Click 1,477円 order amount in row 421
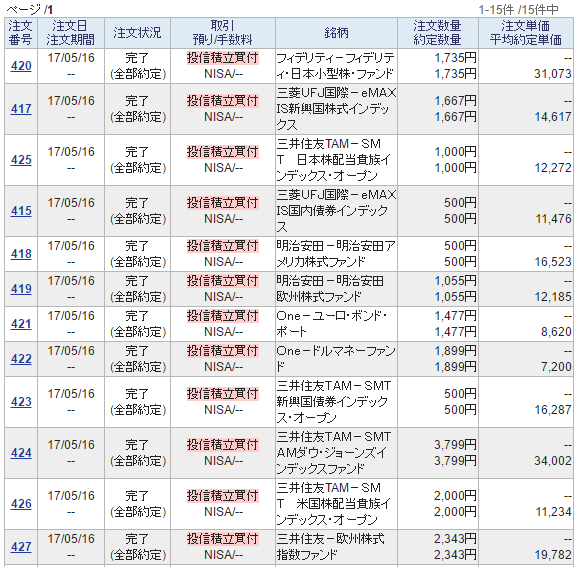 pos(455,316)
